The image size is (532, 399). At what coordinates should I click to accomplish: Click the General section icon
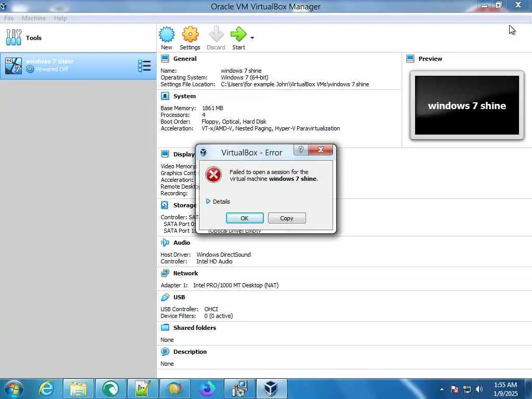click(165, 59)
